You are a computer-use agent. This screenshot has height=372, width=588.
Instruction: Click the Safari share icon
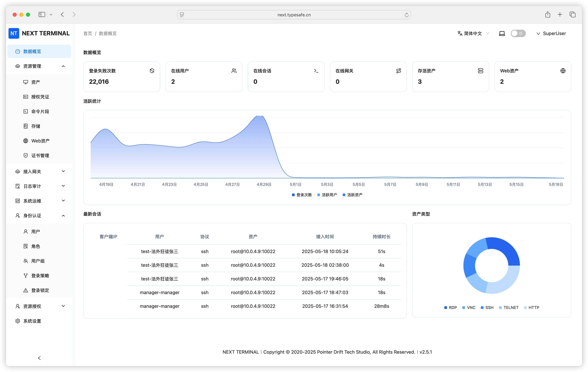547,15
